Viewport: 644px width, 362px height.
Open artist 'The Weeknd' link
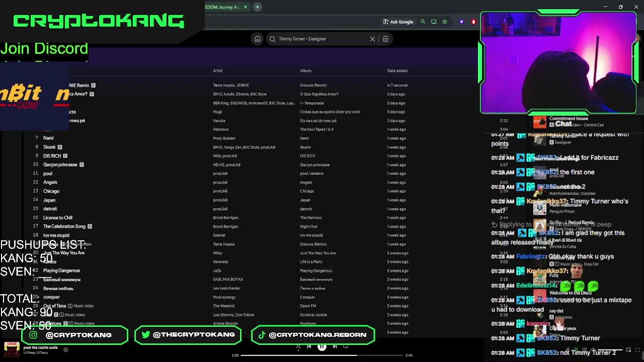223,306
